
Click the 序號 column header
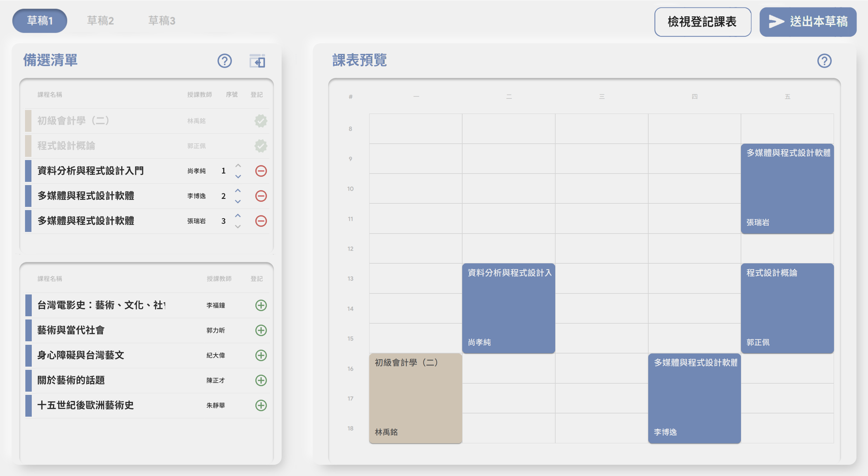(x=232, y=95)
